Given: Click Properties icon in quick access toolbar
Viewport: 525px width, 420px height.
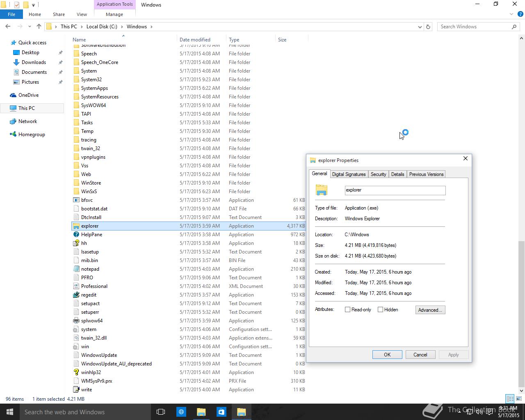Looking at the screenshot, I should tap(17, 5).
